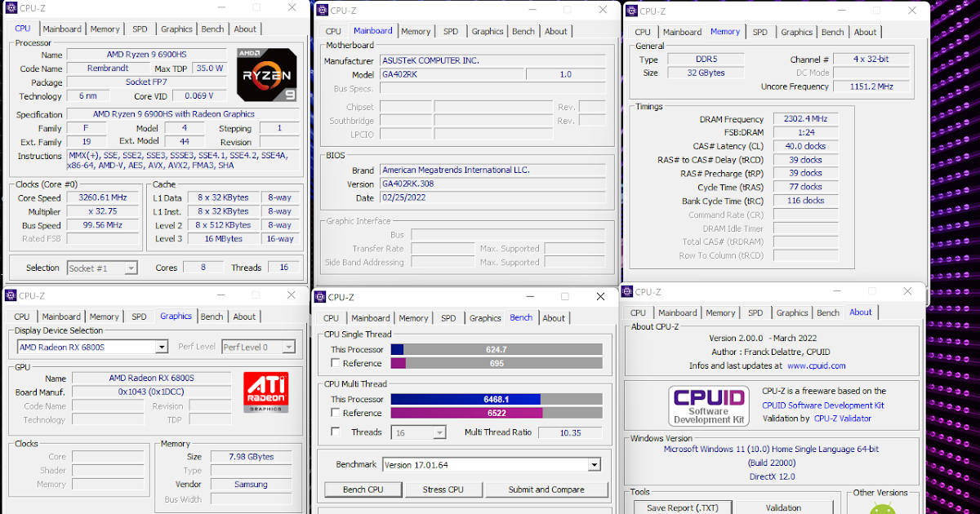Click the Max TDP value 35.0 W
This screenshot has width=980, height=514.
pos(210,69)
